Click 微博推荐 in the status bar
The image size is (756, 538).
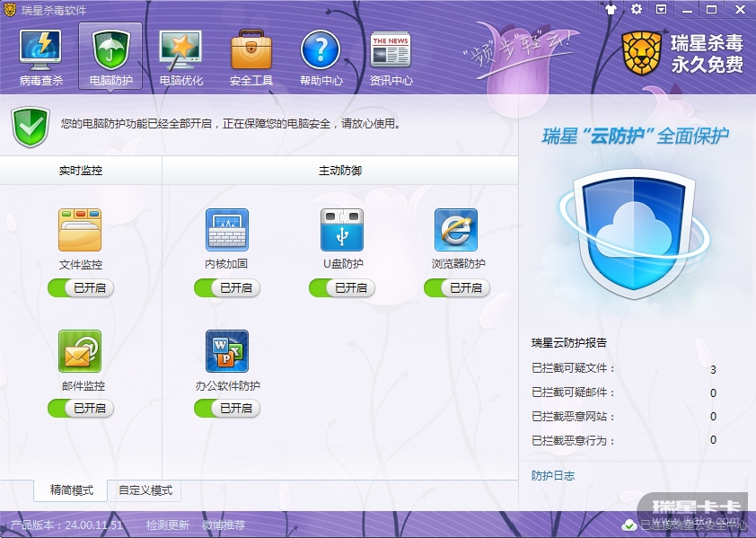point(224,525)
